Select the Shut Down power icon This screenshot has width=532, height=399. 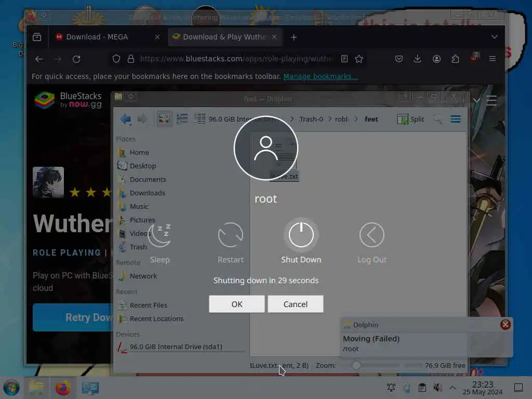(x=301, y=235)
